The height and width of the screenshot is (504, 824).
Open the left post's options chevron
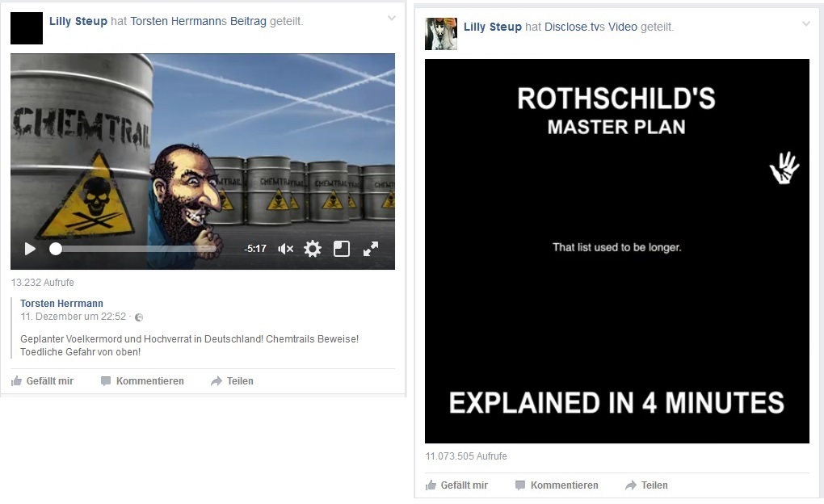[x=391, y=18]
